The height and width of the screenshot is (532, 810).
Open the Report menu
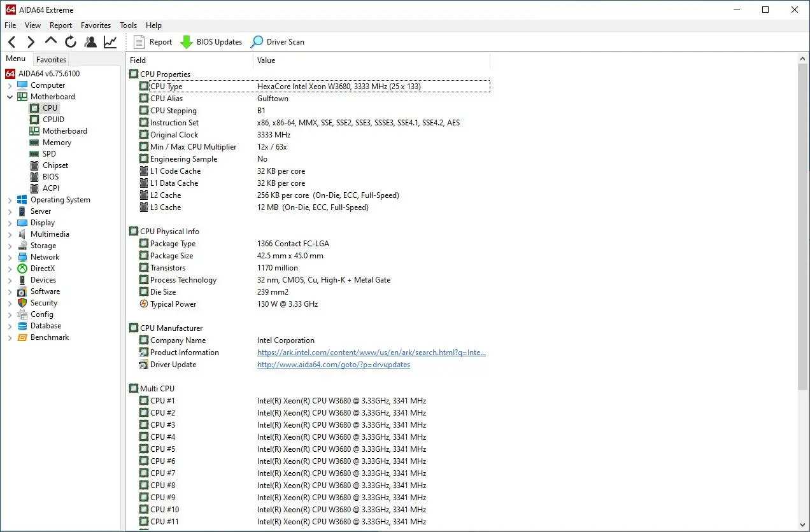60,25
